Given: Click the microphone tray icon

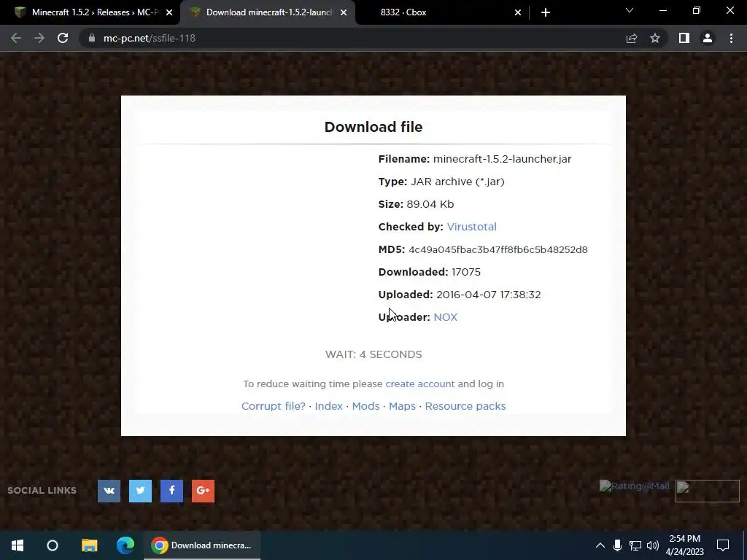Looking at the screenshot, I should (x=617, y=545).
